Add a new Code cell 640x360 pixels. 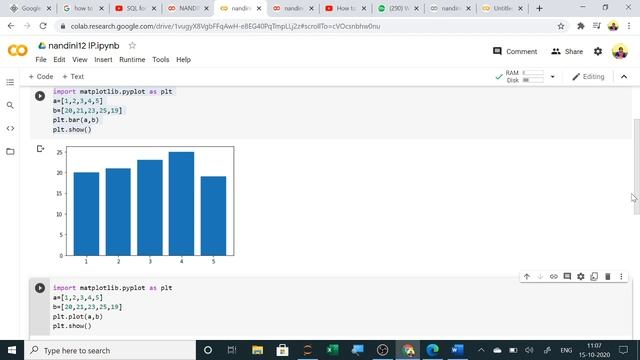[41, 77]
